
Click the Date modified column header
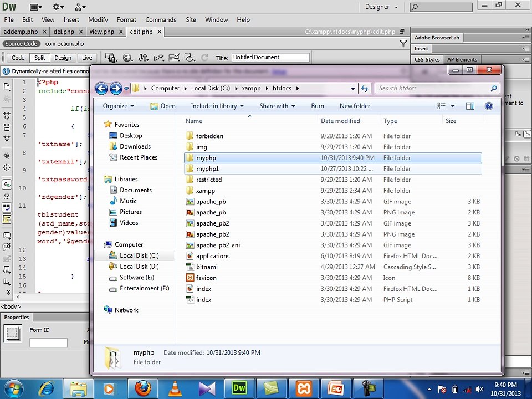tap(340, 121)
